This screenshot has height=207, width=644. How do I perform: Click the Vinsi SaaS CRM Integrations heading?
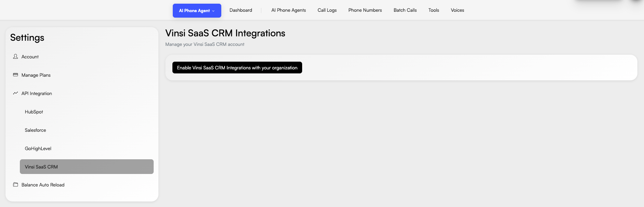[225, 33]
